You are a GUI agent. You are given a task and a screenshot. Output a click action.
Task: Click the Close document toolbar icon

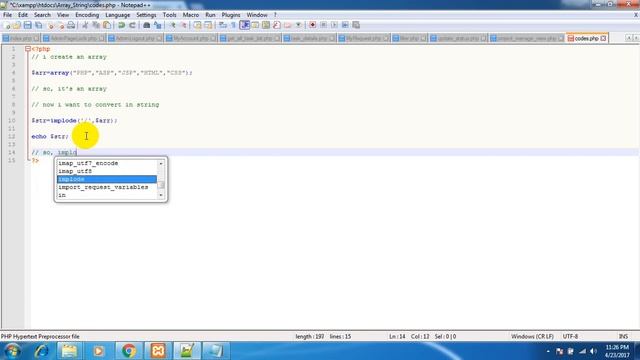tap(51, 25)
